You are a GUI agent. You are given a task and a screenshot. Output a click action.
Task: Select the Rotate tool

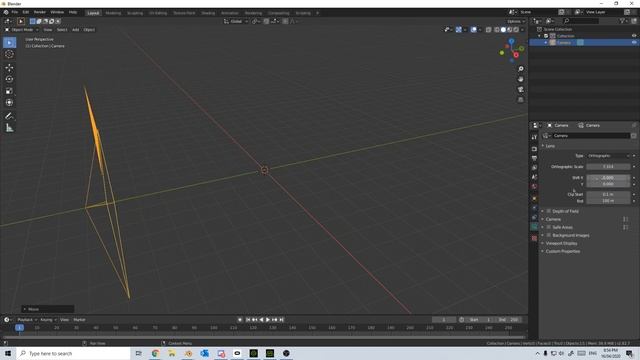point(9,79)
